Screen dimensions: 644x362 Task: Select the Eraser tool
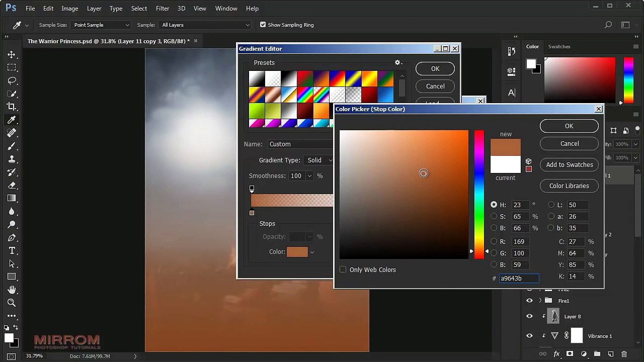pyautogui.click(x=12, y=185)
